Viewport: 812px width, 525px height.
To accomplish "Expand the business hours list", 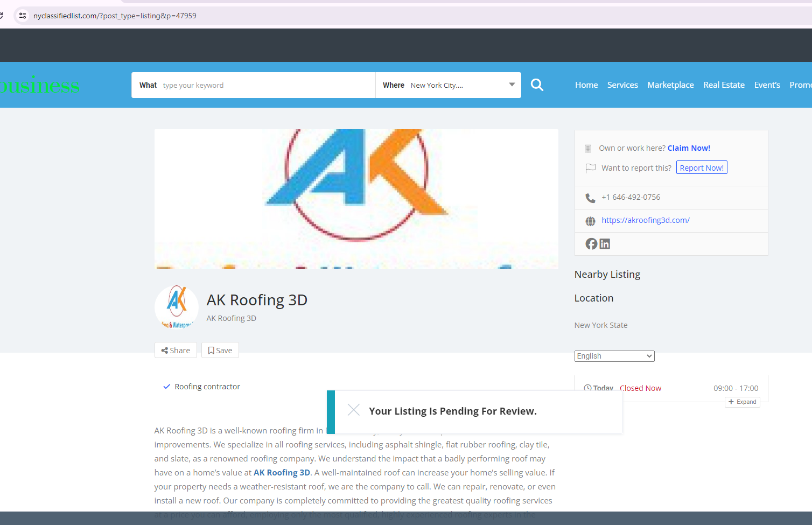I will coord(743,402).
